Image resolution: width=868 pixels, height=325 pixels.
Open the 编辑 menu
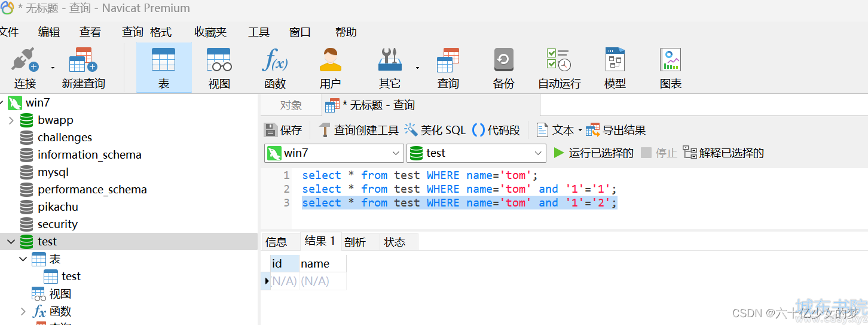coord(49,32)
